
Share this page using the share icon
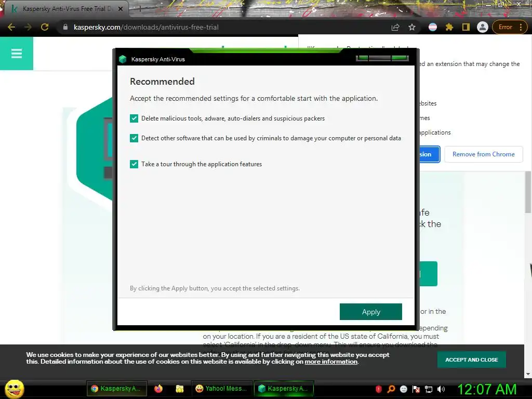point(395,27)
